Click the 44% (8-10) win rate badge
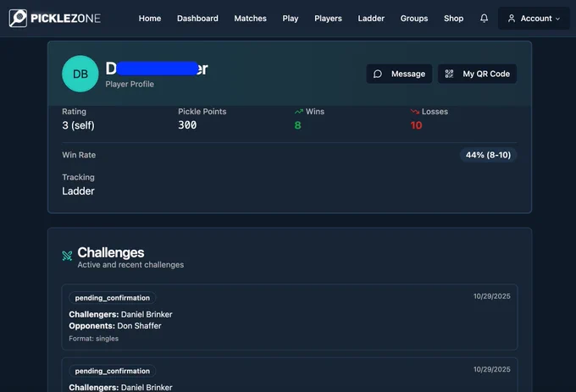 point(488,155)
